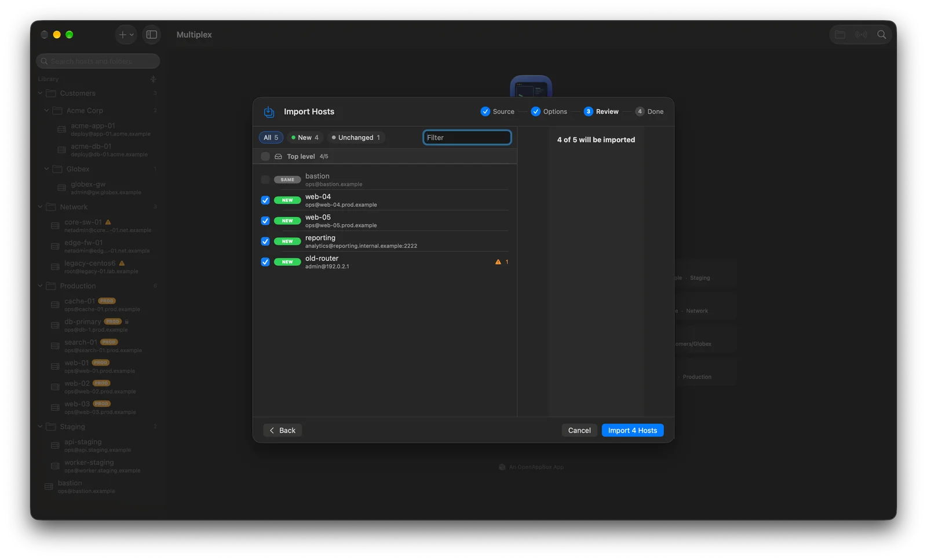Uncheck the old-router host checkbox
The image size is (927, 560).
tap(265, 262)
